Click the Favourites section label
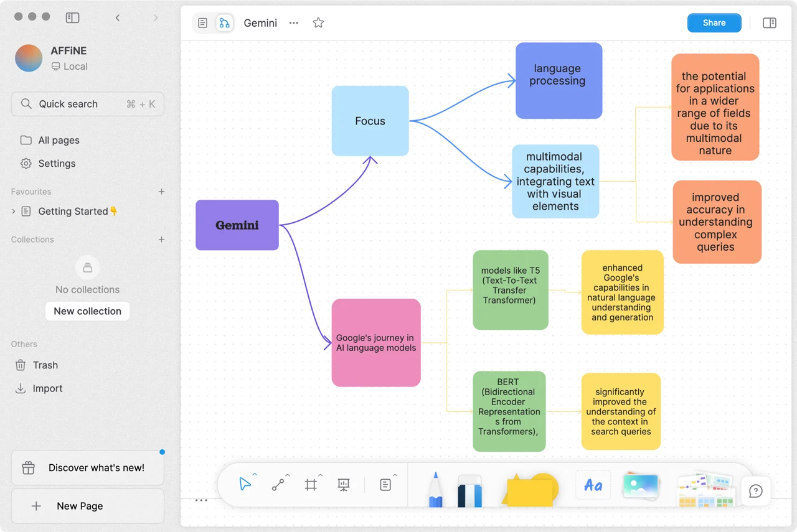 (x=31, y=192)
